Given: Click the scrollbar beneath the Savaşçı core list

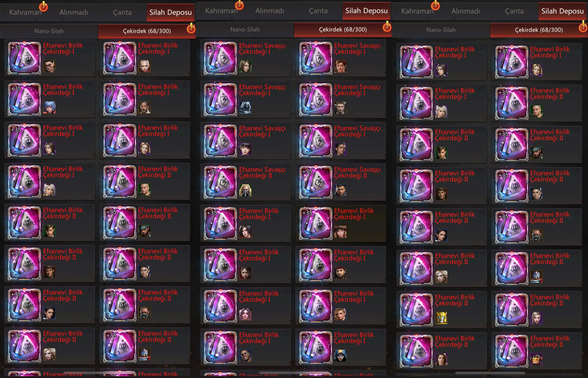Looking at the screenshot, I should (x=294, y=373).
